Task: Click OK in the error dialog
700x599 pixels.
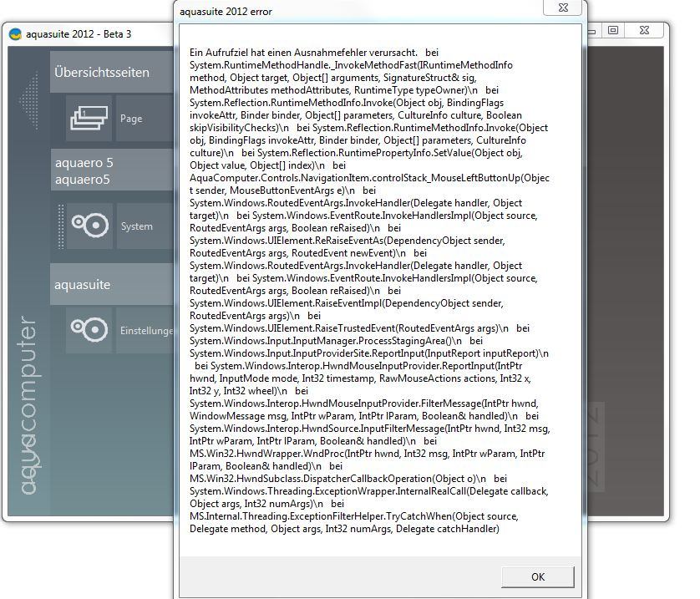Action: point(537,576)
